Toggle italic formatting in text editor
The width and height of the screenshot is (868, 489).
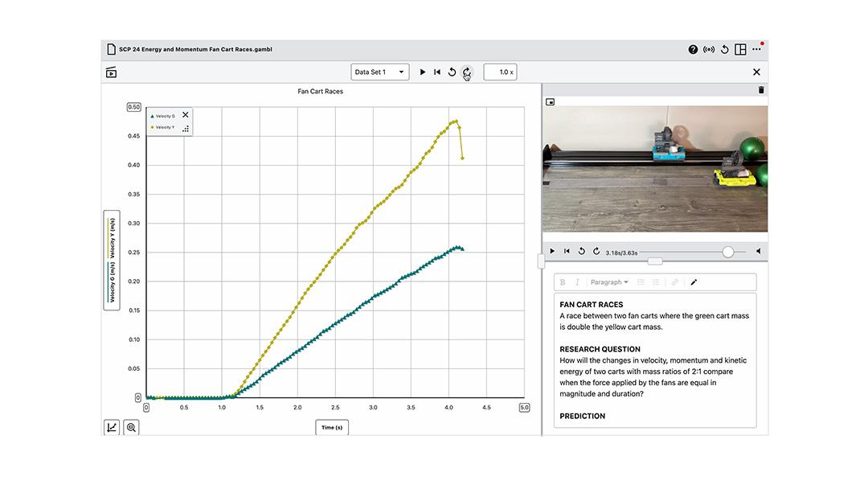coord(576,282)
